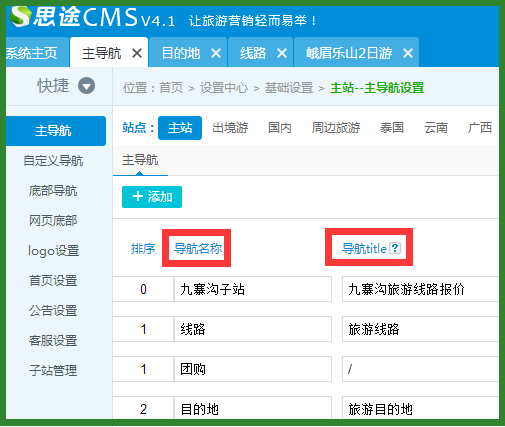Switch to the 目的地 tab
The width and height of the screenshot is (505, 427).
pos(181,53)
